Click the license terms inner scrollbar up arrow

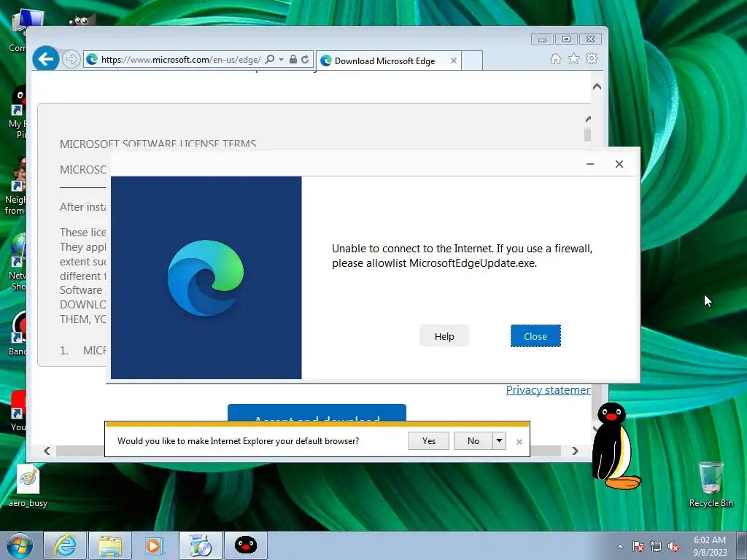588,119
